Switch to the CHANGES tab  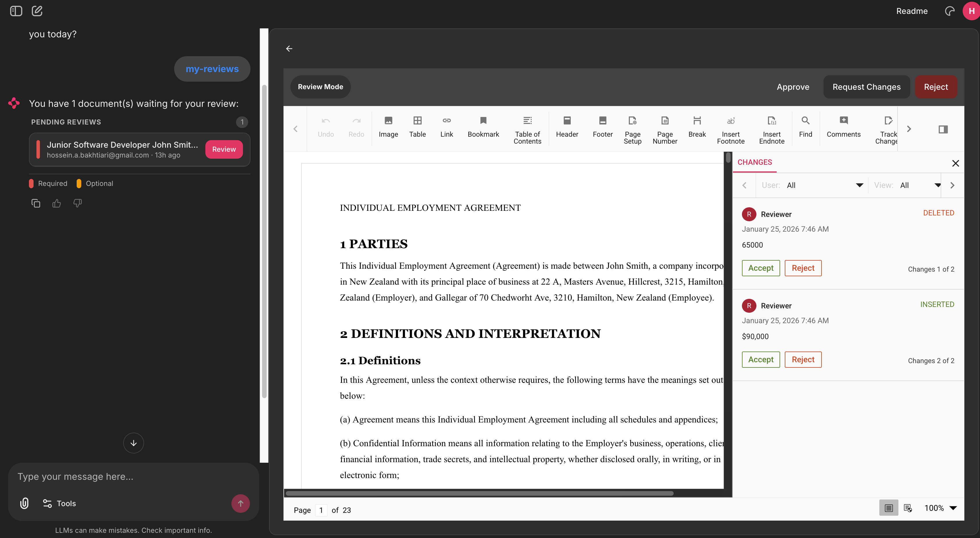[755, 162]
